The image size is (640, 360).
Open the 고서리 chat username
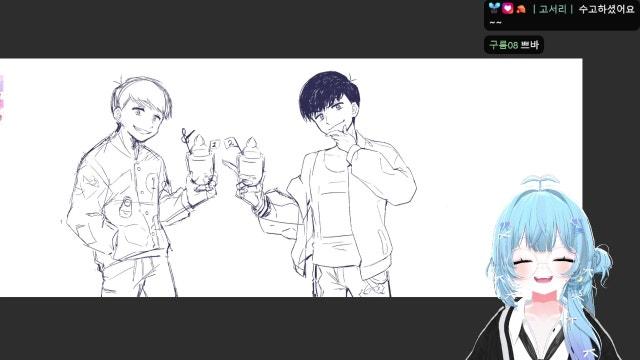point(552,9)
